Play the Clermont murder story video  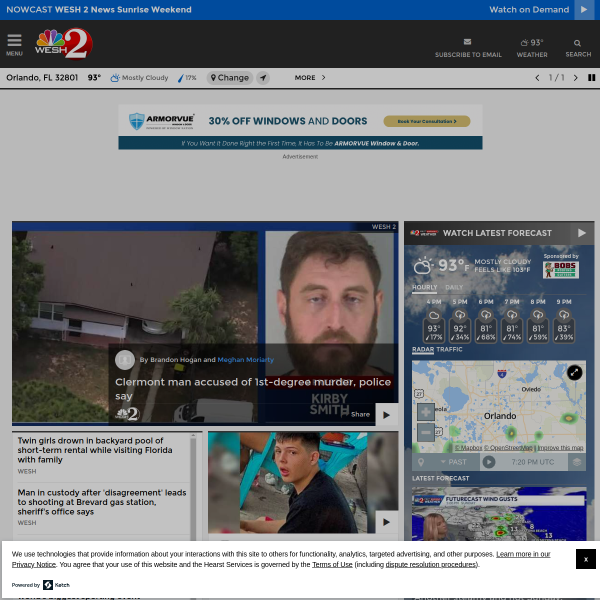tap(386, 415)
